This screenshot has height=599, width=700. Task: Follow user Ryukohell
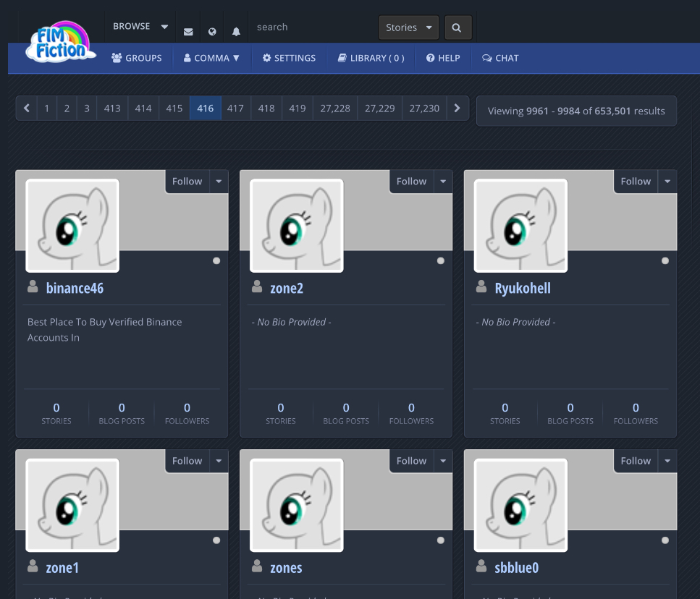[636, 182]
